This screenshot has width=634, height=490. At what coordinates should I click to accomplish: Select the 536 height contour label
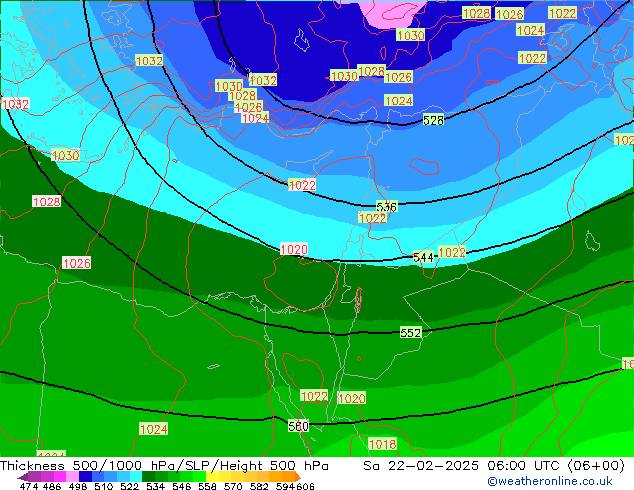[x=387, y=207]
